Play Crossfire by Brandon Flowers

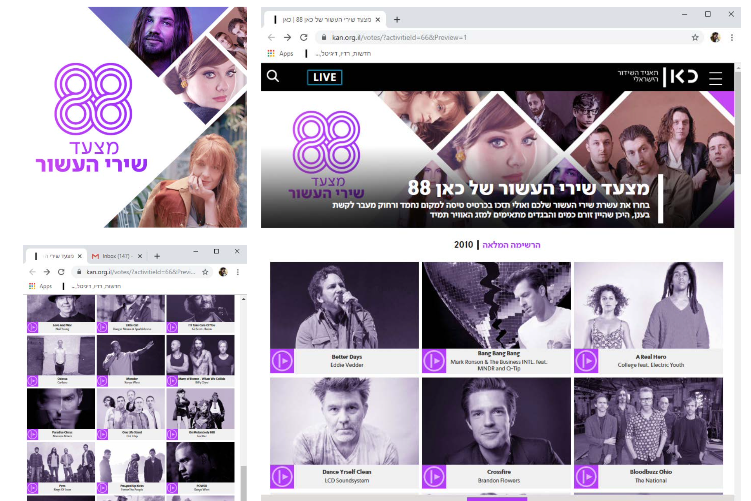434,477
